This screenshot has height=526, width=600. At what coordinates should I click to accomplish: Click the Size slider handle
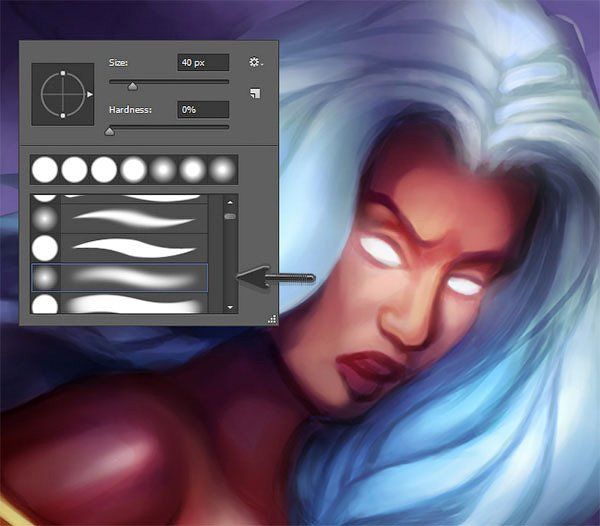[132, 86]
